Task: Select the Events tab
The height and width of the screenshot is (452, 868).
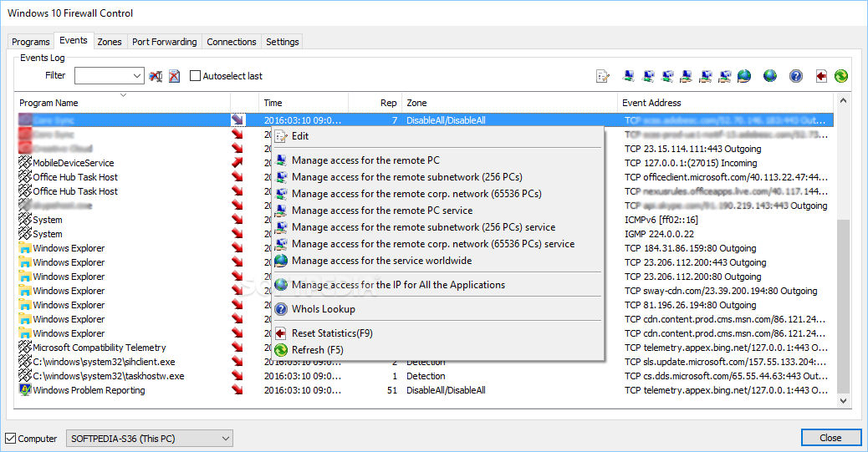Action: click(74, 40)
